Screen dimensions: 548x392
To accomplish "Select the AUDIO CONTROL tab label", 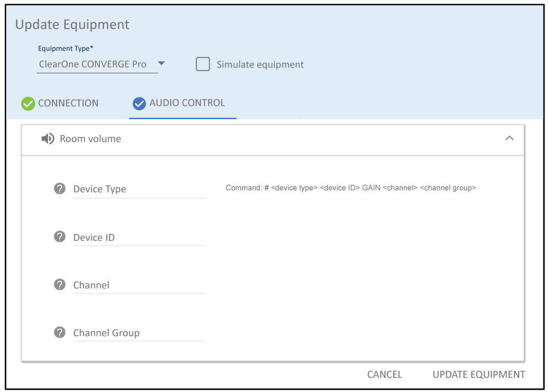I will 187,103.
